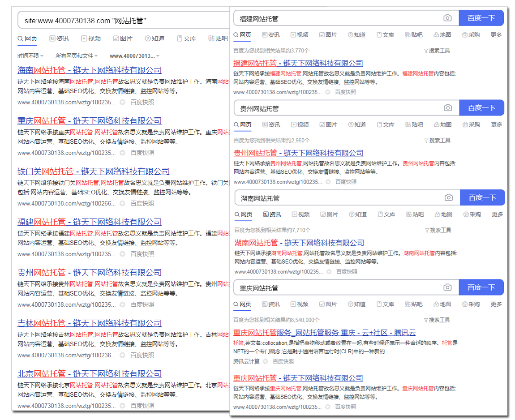Open the 视频 tab of the 贵州网站托管 search

coord(300,124)
